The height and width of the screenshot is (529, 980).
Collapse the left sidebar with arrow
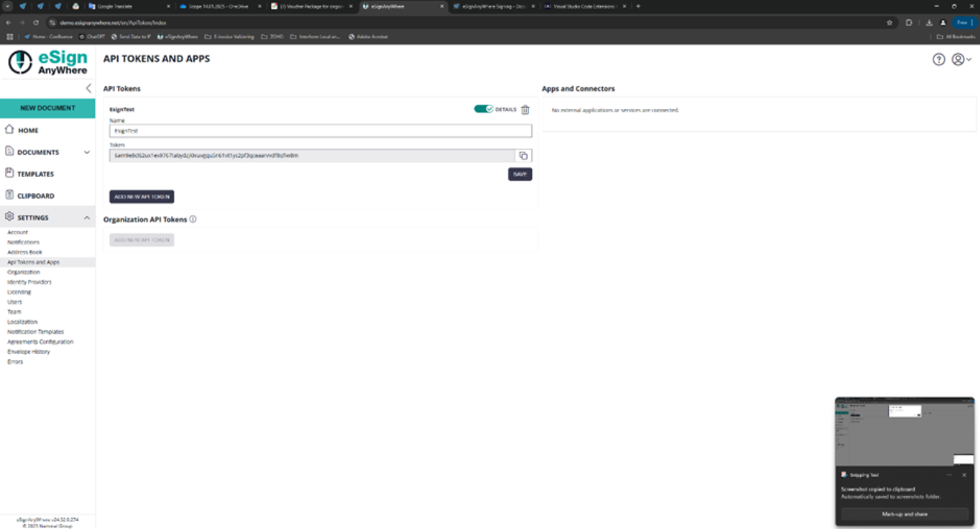88,88
